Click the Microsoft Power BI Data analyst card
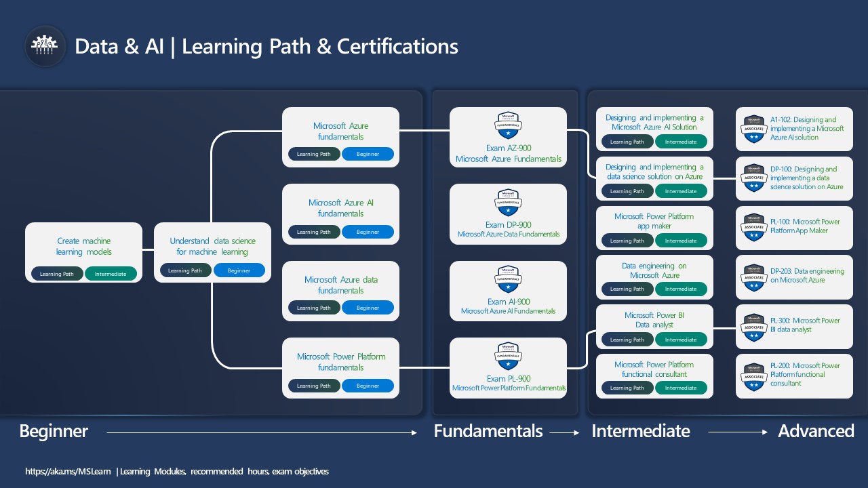Image resolution: width=868 pixels, height=488 pixels. [x=654, y=320]
